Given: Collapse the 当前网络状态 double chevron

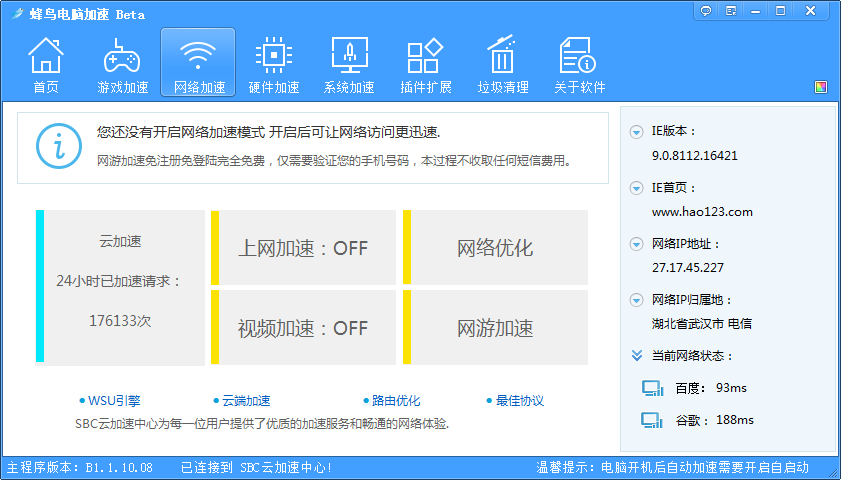Looking at the screenshot, I should [637, 356].
